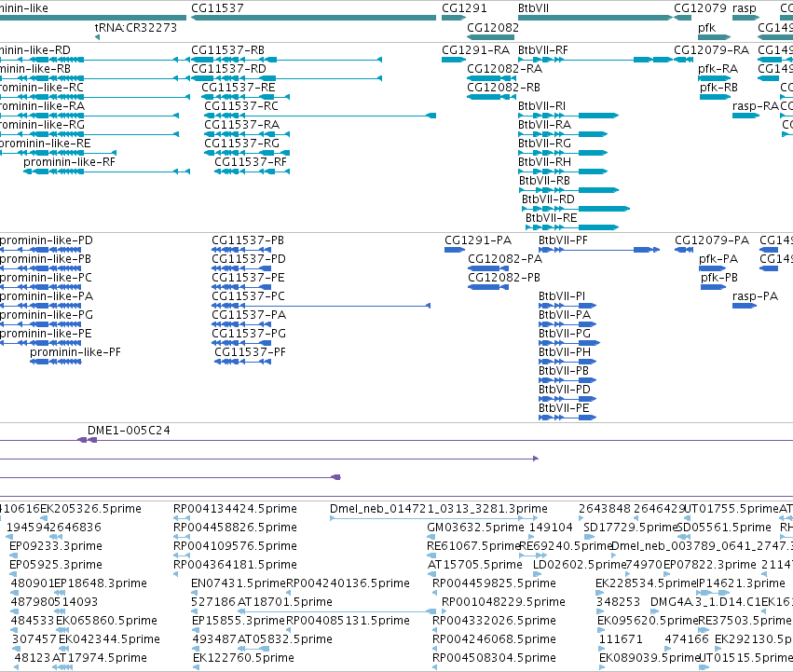Screen dimensions: 793x672
Task: Select protein CG12082-PB
Action: pos(504,278)
